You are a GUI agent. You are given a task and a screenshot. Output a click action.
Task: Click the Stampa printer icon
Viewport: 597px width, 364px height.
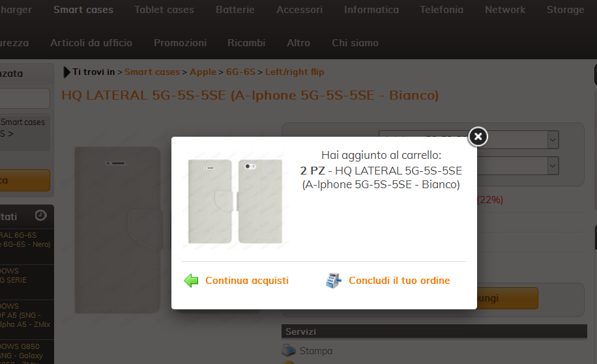[x=289, y=350]
